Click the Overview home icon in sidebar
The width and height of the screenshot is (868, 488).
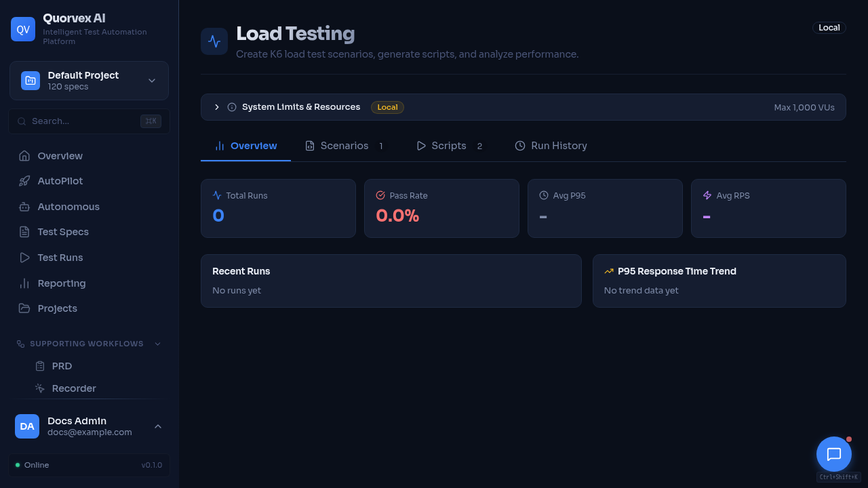[x=24, y=156]
